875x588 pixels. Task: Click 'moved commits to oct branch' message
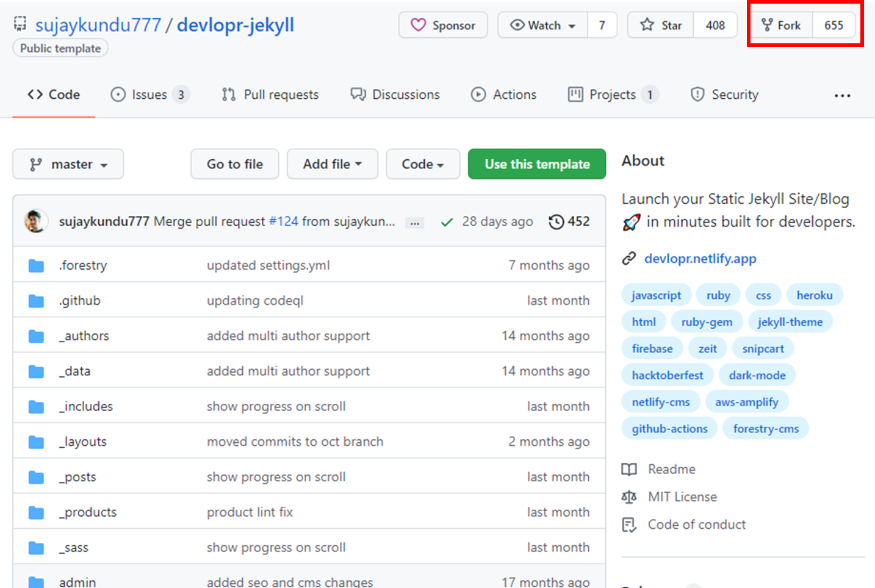pyautogui.click(x=295, y=442)
